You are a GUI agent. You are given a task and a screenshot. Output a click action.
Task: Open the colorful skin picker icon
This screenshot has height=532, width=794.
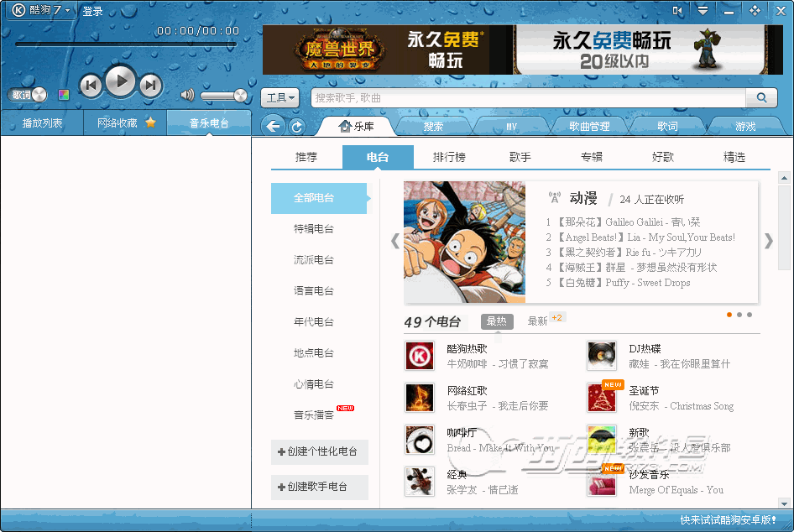click(64, 95)
